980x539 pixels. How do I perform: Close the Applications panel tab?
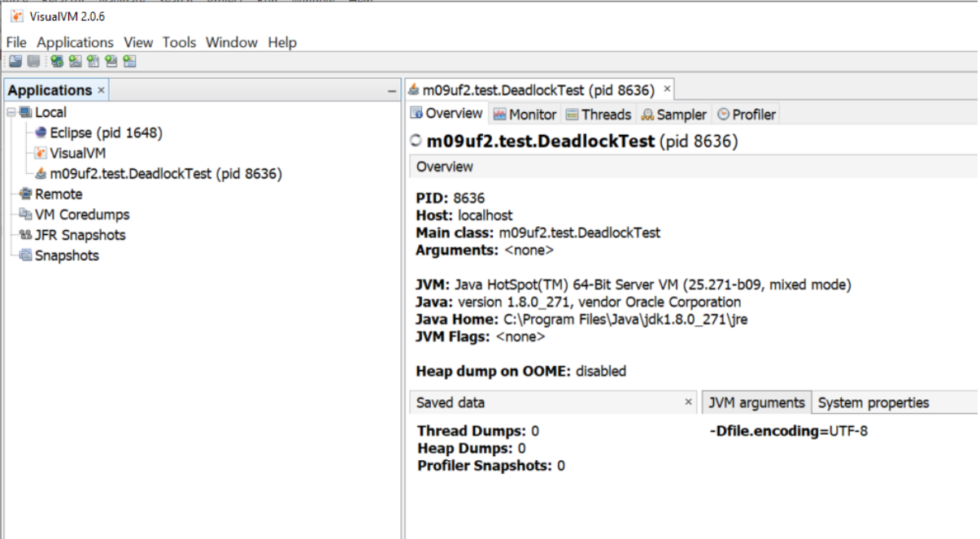coord(101,90)
